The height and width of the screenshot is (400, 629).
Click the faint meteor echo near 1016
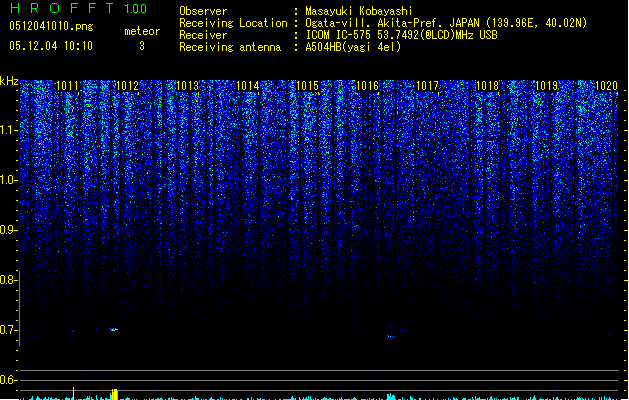pyautogui.click(x=391, y=336)
